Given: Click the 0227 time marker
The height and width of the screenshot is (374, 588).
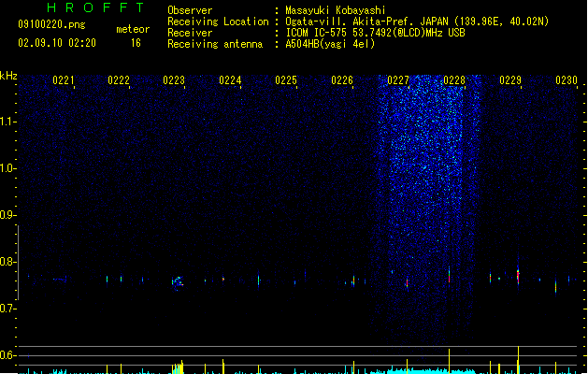Looking at the screenshot, I should [398, 80].
